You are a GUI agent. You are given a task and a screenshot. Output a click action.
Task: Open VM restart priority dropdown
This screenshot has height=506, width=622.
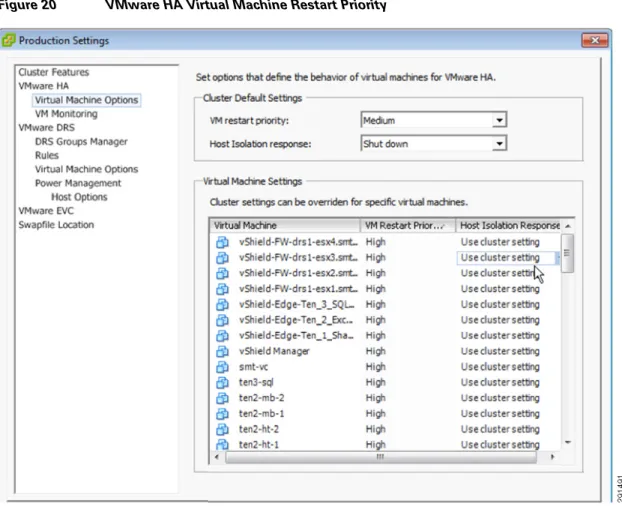[499, 120]
